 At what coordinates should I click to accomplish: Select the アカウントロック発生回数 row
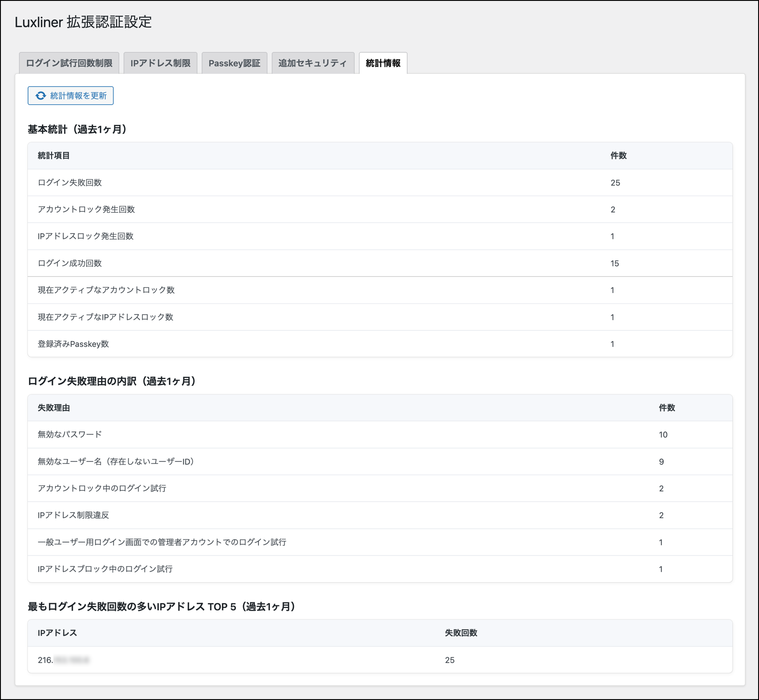pos(86,209)
